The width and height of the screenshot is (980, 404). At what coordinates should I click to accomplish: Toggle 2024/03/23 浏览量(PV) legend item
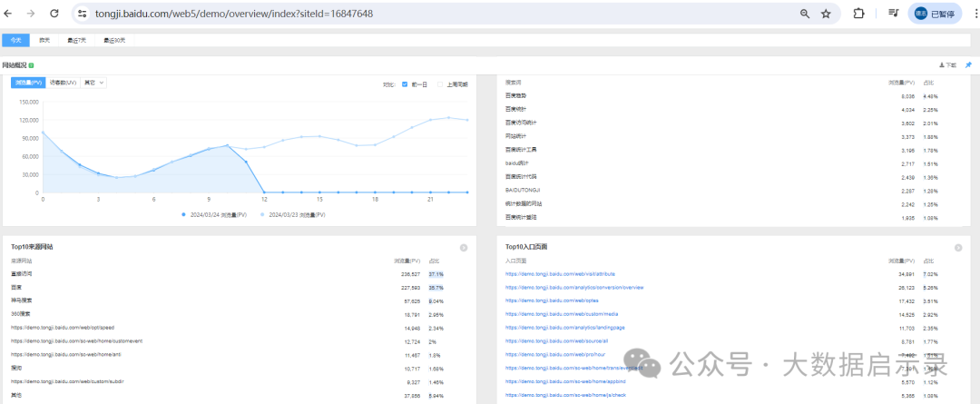pos(292,214)
